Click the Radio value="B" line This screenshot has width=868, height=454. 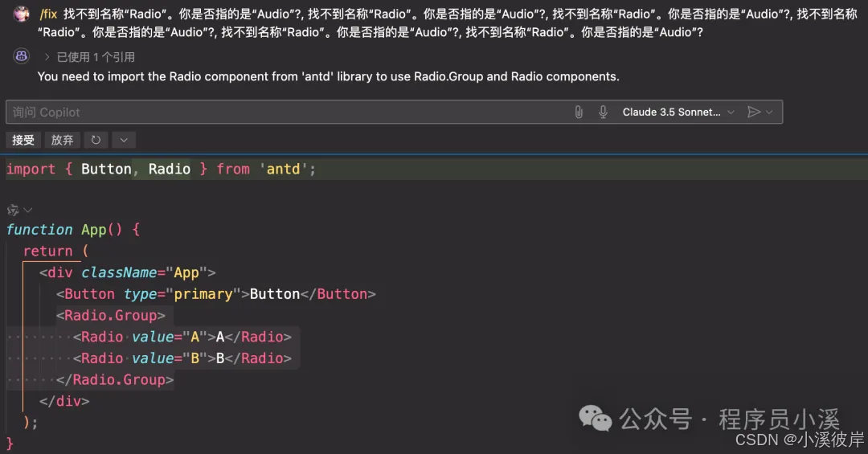click(x=182, y=358)
